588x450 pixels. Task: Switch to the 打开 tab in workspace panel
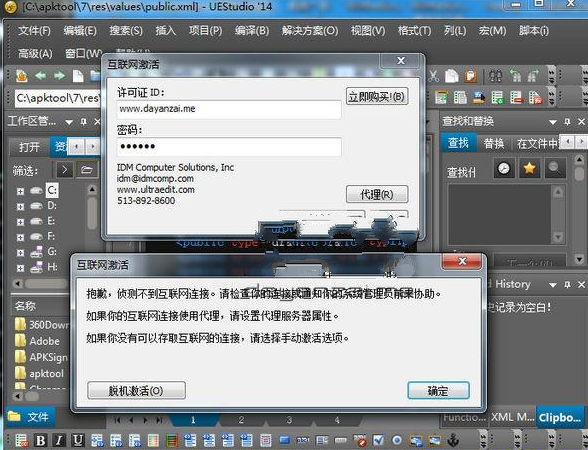click(29, 147)
